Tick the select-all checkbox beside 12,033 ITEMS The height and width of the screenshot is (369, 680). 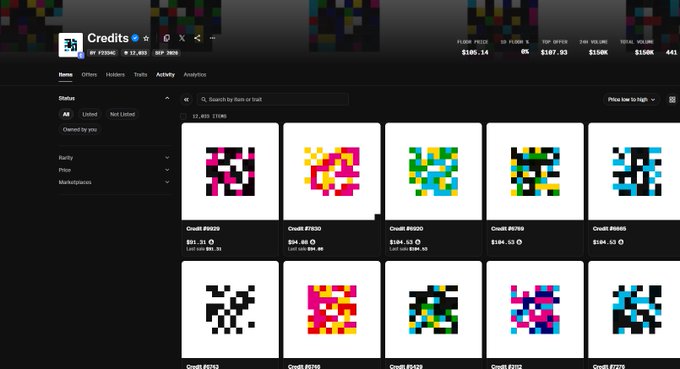point(183,116)
